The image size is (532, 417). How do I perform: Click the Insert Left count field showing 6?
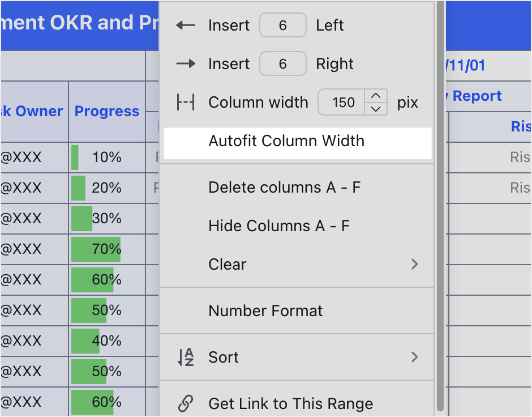point(283,25)
